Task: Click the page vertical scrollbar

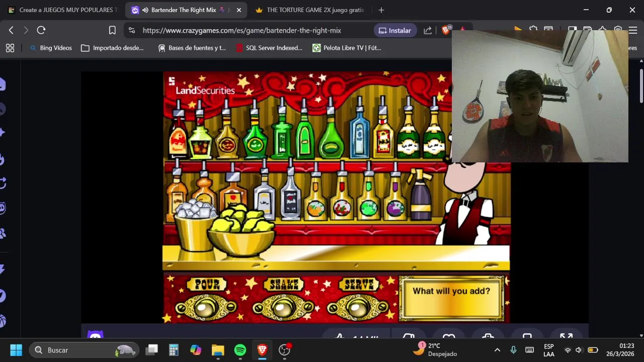Action: pyautogui.click(x=641, y=85)
